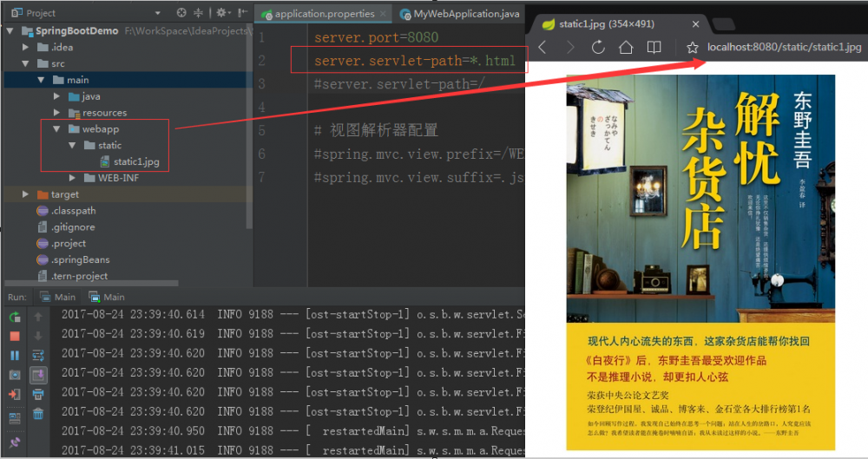The height and width of the screenshot is (459, 868).
Task: Click the log line timestamped 23:39:40.950
Action: click(293, 430)
